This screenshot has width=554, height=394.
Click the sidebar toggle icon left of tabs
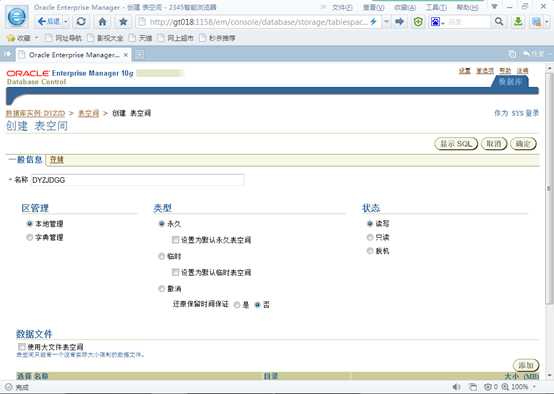pyautogui.click(x=7, y=54)
